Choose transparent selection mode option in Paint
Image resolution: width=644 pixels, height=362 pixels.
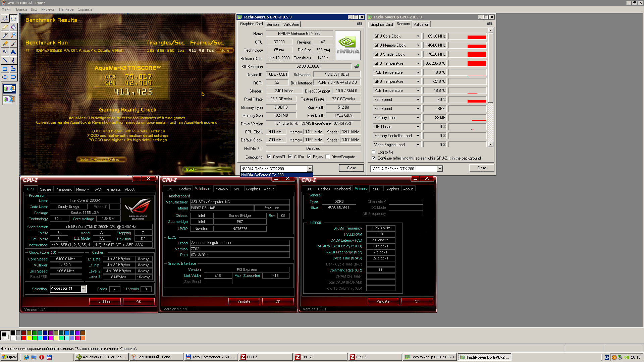(9, 99)
